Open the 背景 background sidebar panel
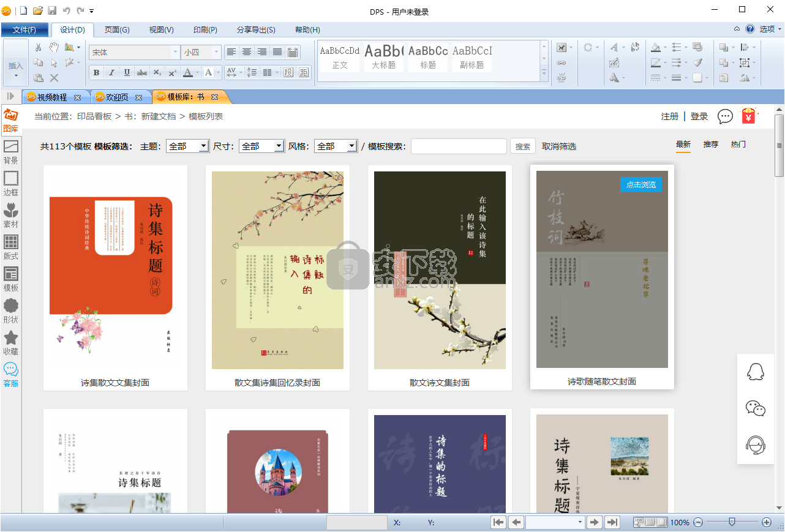Viewport: 785px width, 532px height. click(11, 152)
